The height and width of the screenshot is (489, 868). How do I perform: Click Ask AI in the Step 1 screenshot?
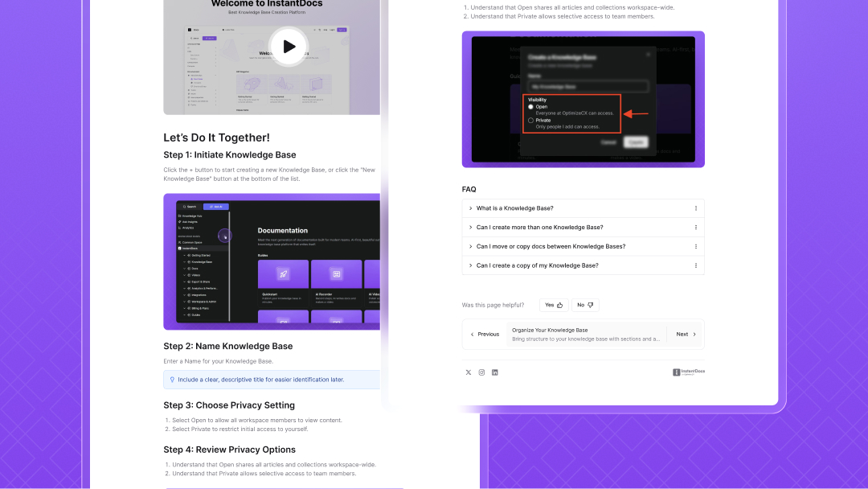pos(216,207)
